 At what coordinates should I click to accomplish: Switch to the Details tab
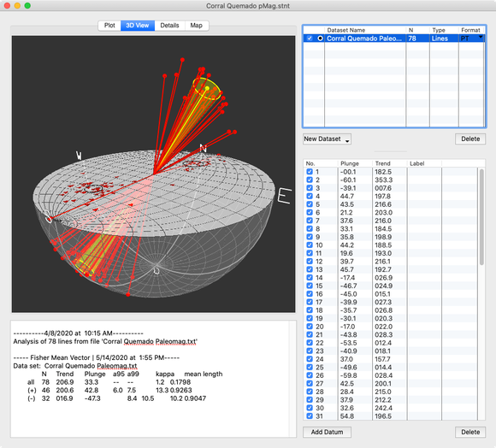click(169, 26)
